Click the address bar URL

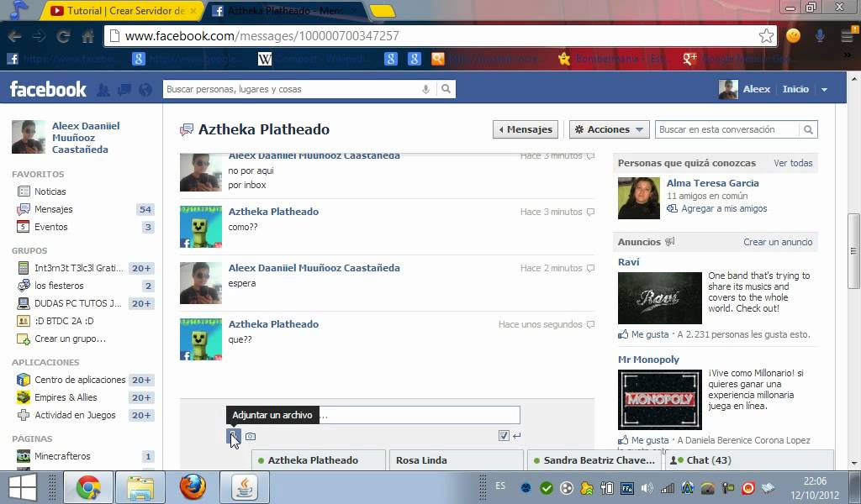tap(262, 36)
